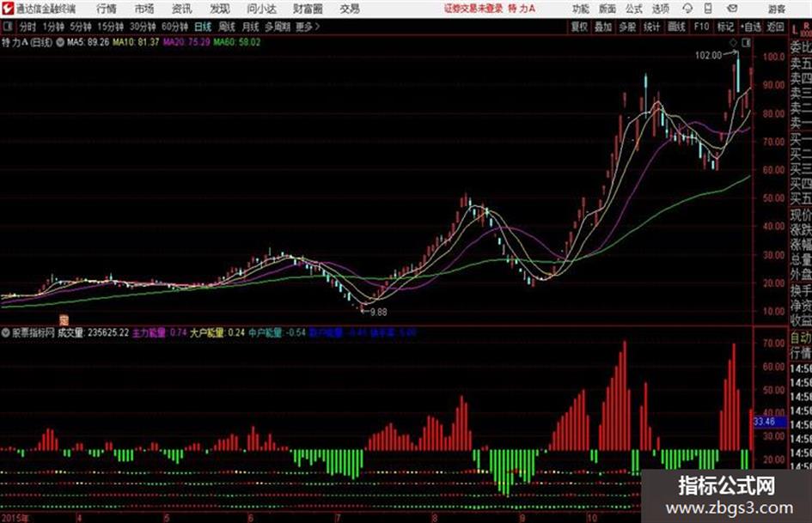
Task: Click the 主力能量 0.74 indicator label
Action: pyautogui.click(x=160, y=332)
